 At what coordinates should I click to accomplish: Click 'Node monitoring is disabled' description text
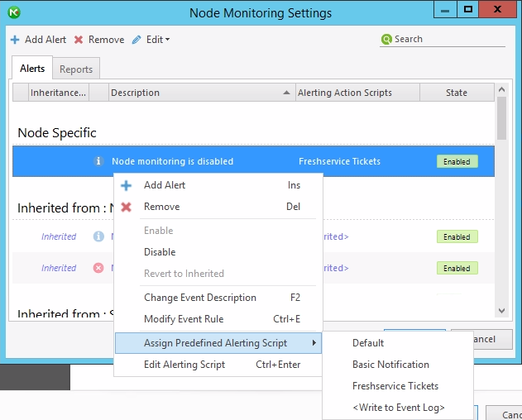point(172,161)
